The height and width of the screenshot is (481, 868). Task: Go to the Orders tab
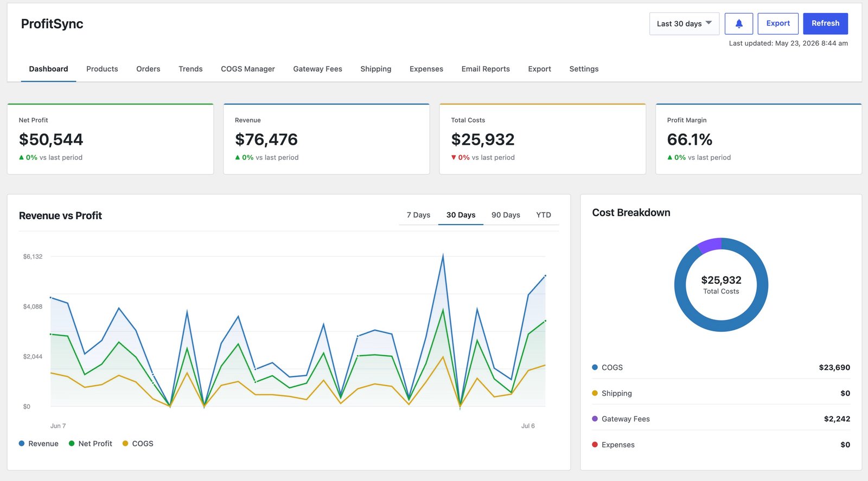[x=148, y=69]
